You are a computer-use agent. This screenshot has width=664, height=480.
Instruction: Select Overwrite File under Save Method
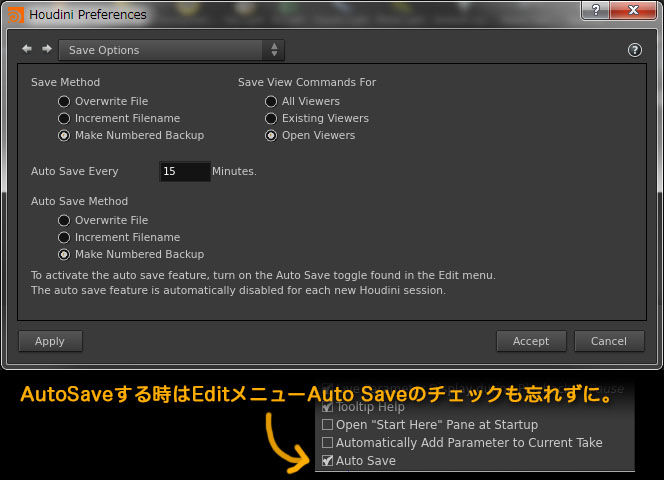pos(64,101)
